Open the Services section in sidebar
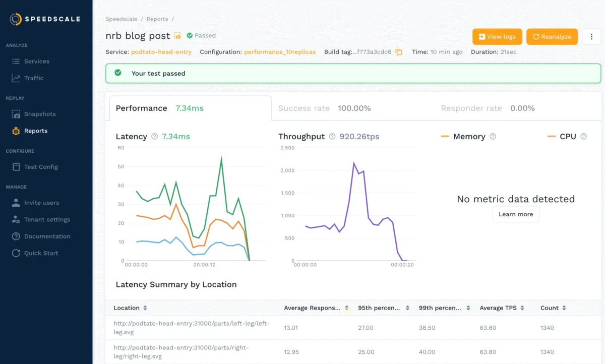The height and width of the screenshot is (364, 605). click(x=36, y=61)
